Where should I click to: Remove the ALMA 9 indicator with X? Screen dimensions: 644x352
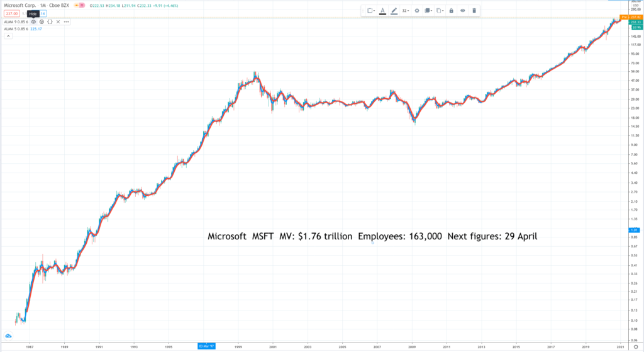click(x=58, y=22)
